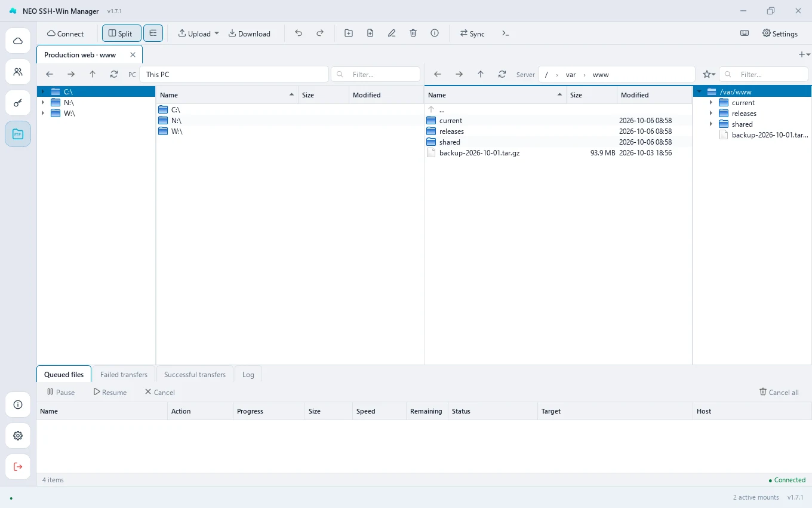Click the redo arrow in the toolbar

(320, 33)
